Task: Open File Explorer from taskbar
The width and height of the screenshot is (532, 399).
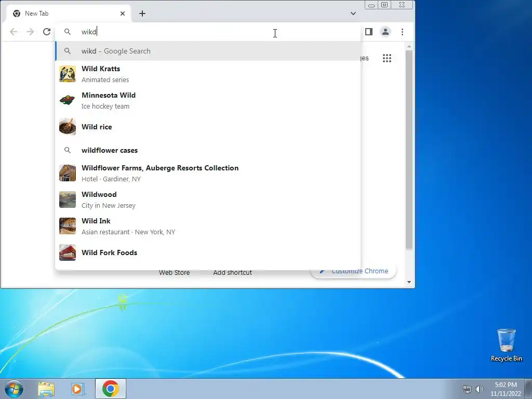Action: 46,389
